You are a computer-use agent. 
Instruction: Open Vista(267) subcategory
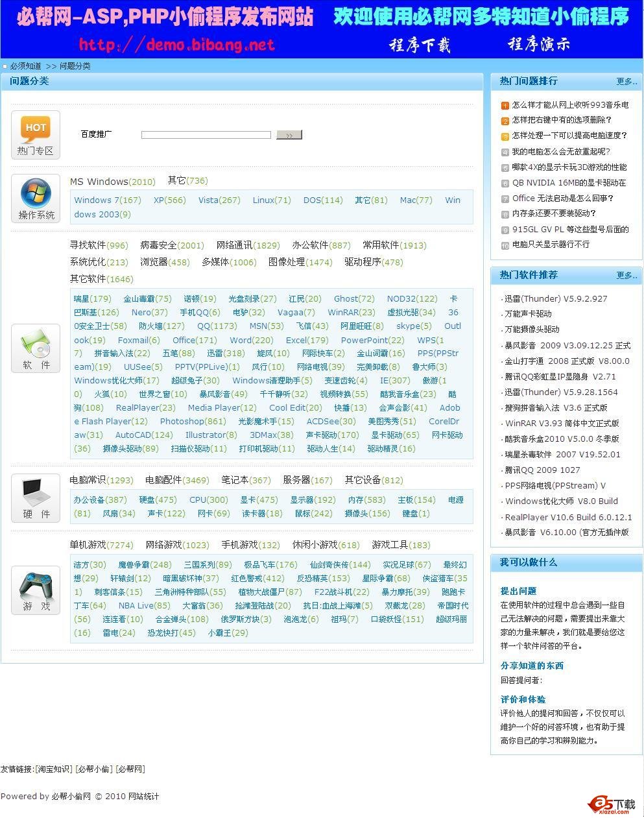click(219, 200)
